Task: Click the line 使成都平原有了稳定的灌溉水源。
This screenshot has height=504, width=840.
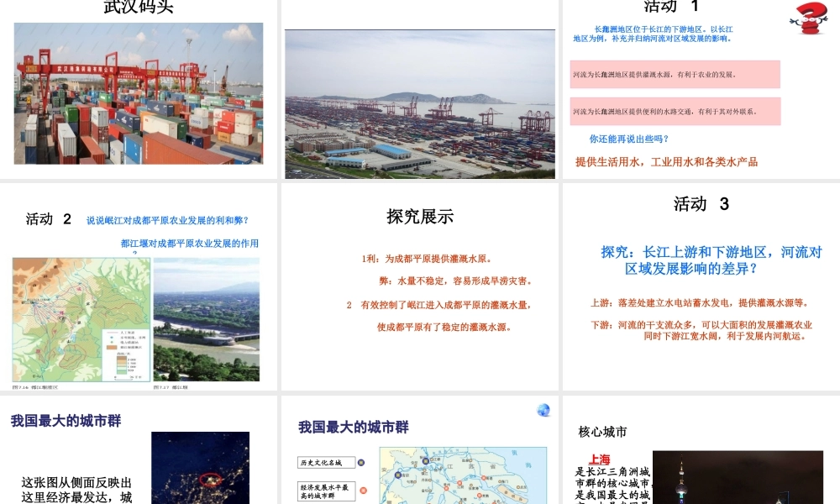Action: (444, 328)
